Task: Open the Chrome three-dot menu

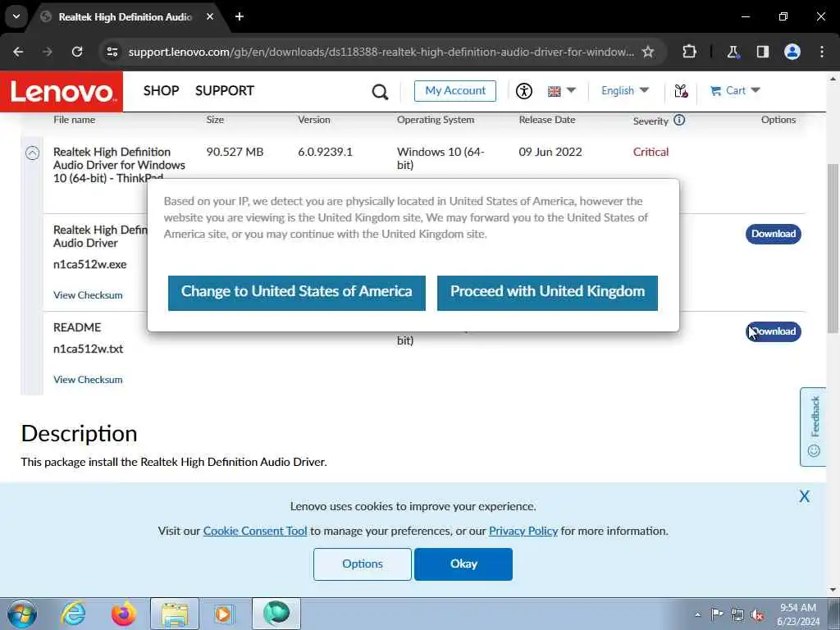Action: (822, 52)
